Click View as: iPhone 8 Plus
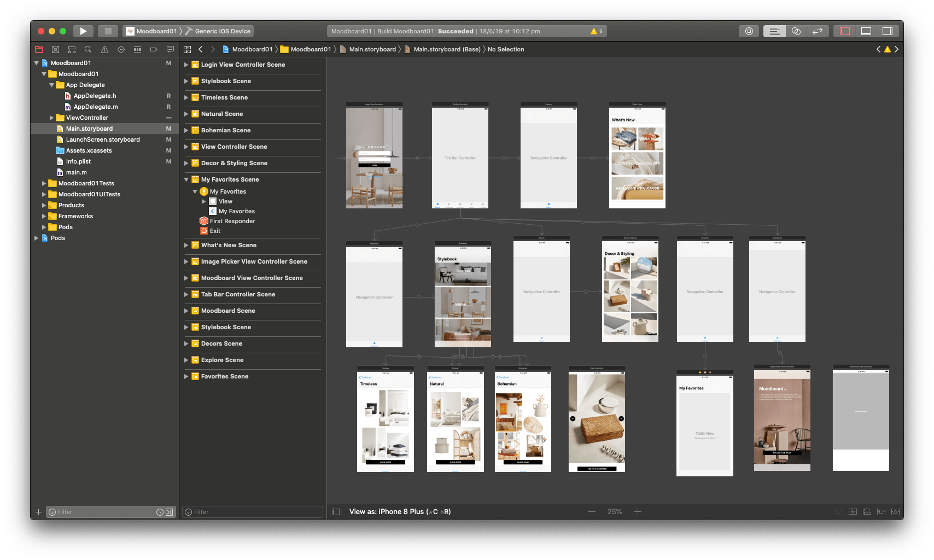 tap(400, 512)
